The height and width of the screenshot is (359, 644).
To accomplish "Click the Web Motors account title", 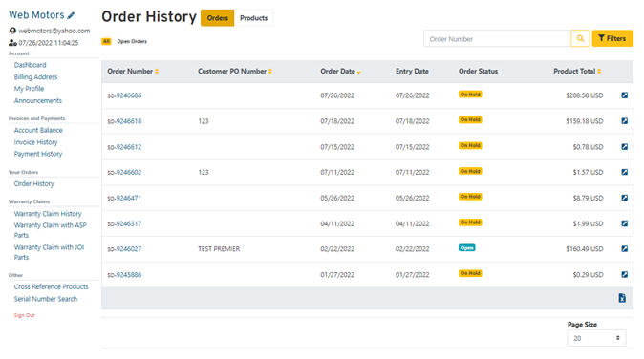I will click(x=36, y=15).
